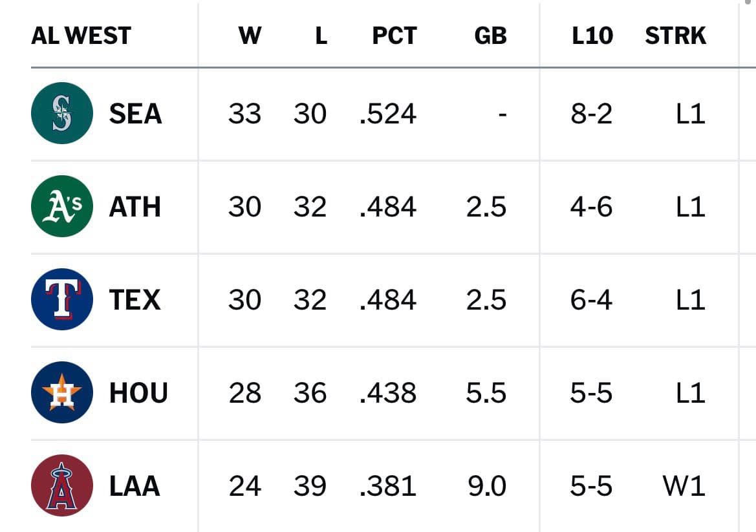Image resolution: width=756 pixels, height=532 pixels.
Task: Open the Los Angeles Angels logo
Action: coord(61,485)
